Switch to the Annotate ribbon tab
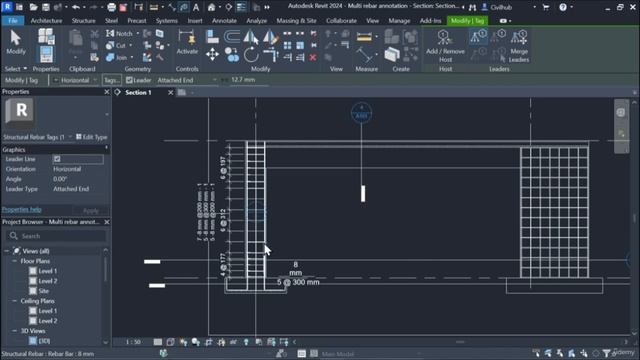The image size is (640, 360). coord(224,20)
